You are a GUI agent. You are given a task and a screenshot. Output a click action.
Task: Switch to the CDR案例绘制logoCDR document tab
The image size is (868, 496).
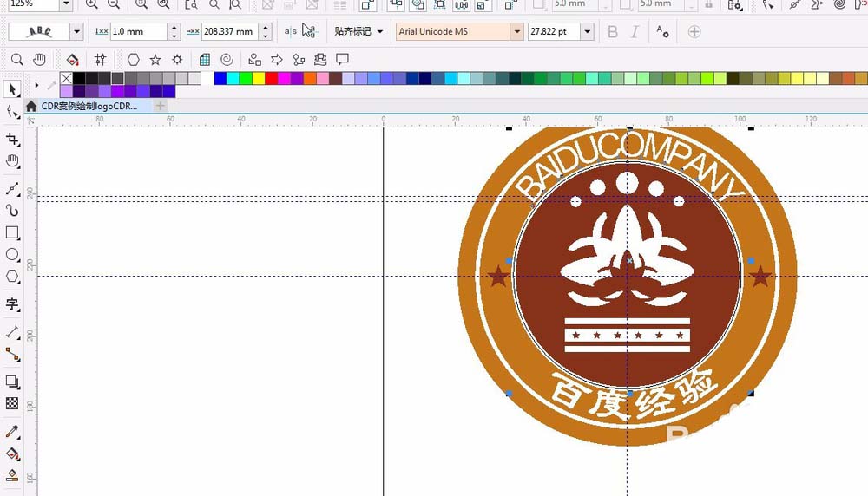tap(89, 106)
